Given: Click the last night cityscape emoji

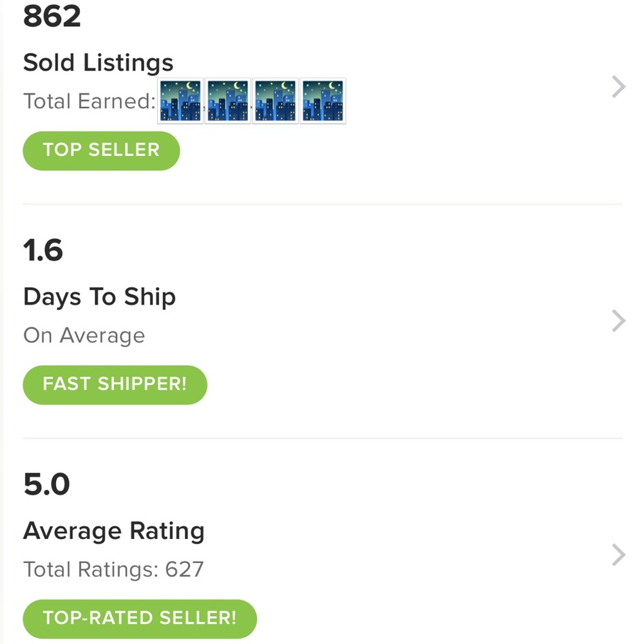Looking at the screenshot, I should click(x=323, y=101).
